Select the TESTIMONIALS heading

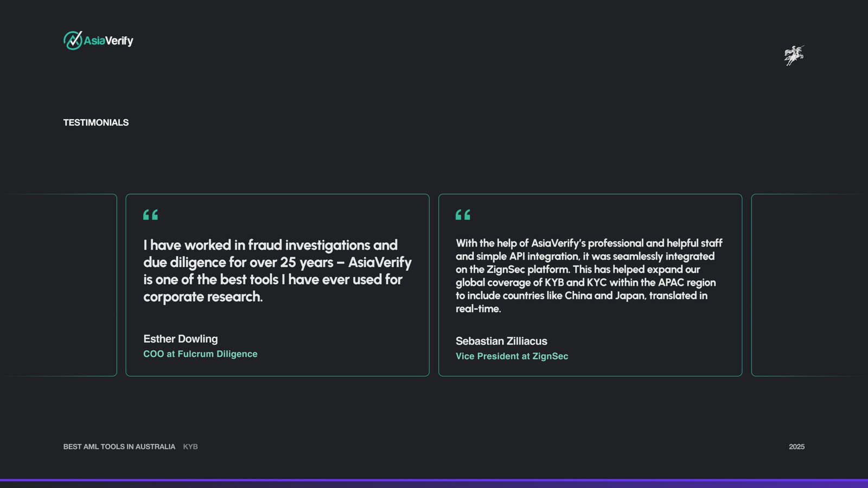point(96,123)
